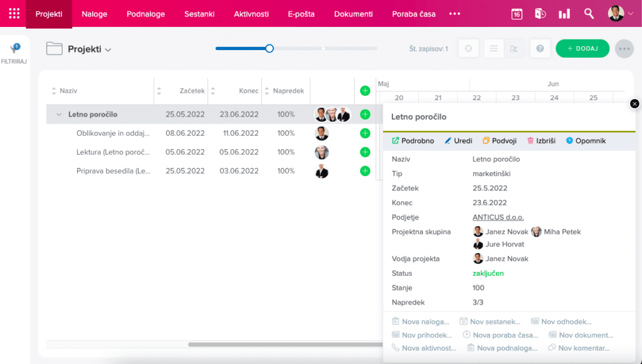The height and width of the screenshot is (364, 642).
Task: Open the Projekti title dropdown
Action: coord(107,50)
